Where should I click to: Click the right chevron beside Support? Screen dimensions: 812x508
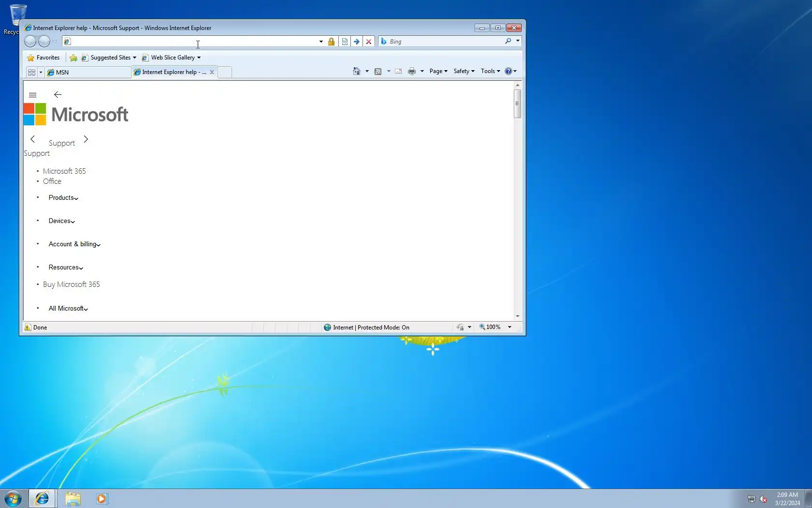(x=86, y=139)
